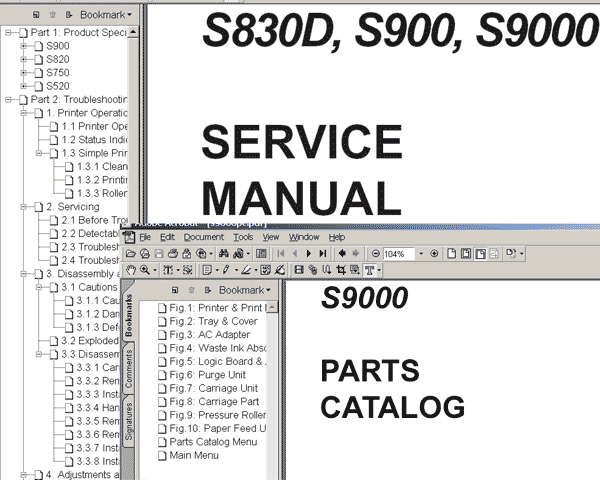
Task: Click the Go to Previous View arrow
Action: [342, 253]
